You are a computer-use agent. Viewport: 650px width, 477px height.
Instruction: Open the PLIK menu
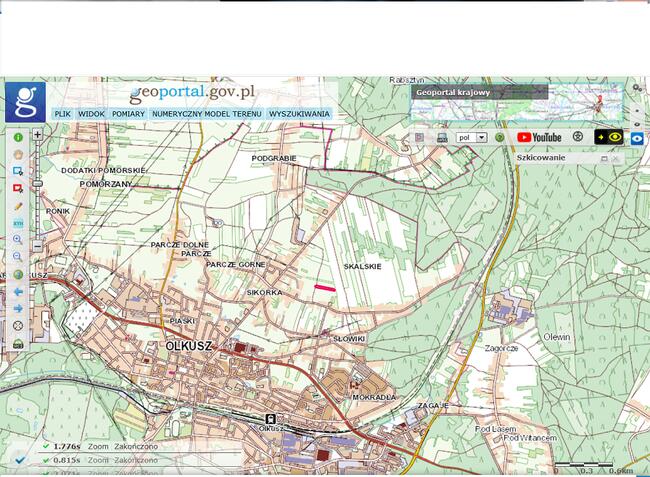pyautogui.click(x=62, y=114)
